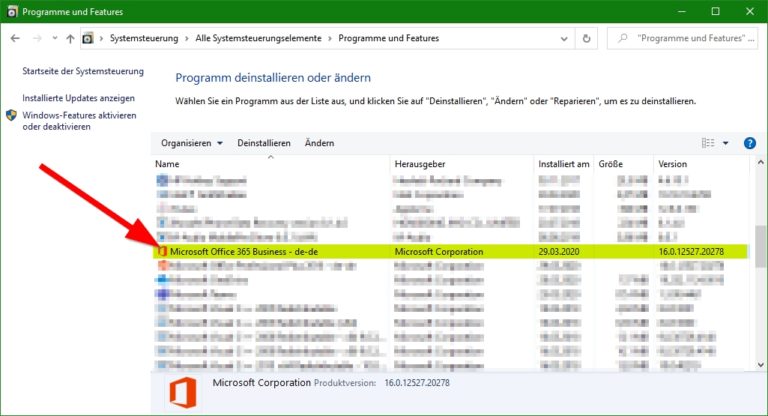Image resolution: width=768 pixels, height=416 pixels.
Task: Open help with the question mark icon
Action: [x=749, y=143]
